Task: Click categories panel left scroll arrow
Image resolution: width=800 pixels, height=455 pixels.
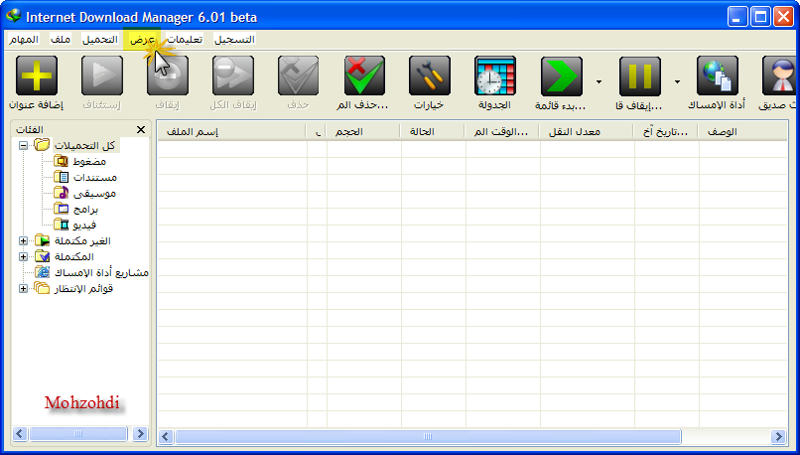Action: click(x=19, y=434)
